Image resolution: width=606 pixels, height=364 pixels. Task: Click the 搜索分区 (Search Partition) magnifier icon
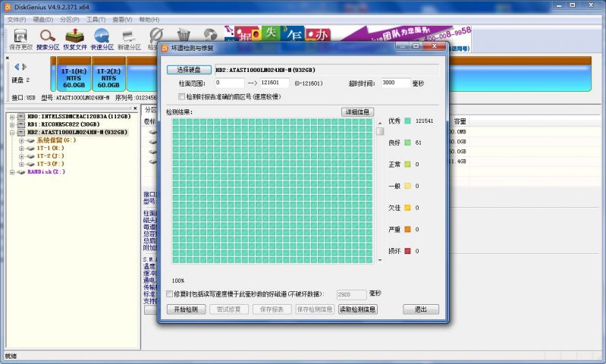[x=47, y=38]
